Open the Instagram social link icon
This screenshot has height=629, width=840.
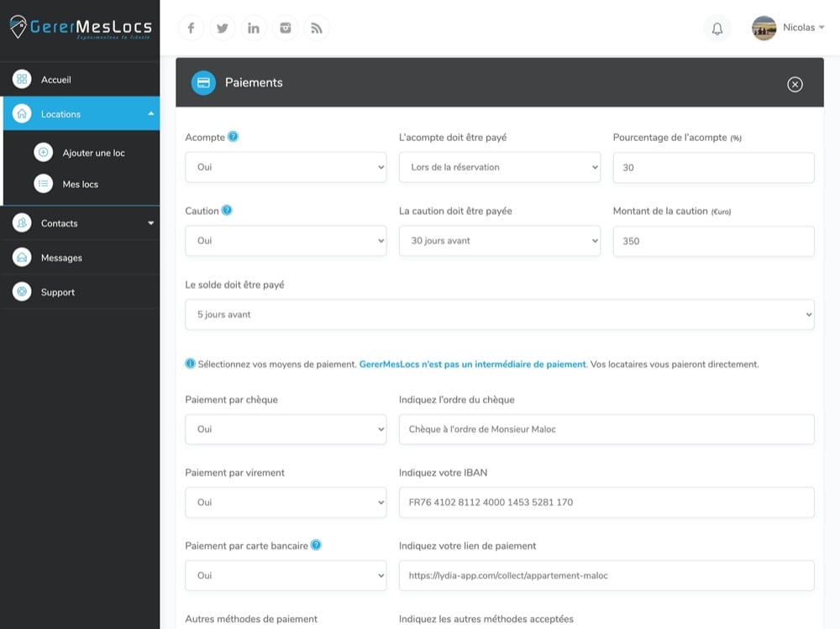point(285,28)
